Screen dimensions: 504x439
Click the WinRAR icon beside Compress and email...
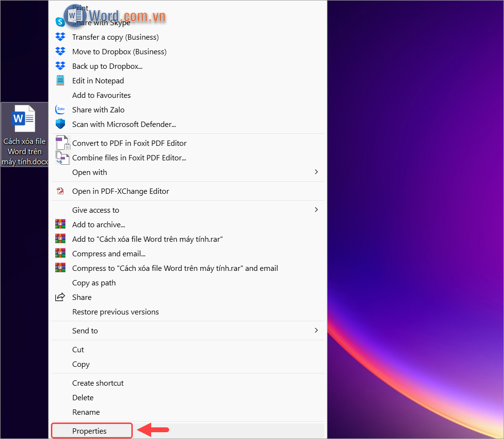60,253
